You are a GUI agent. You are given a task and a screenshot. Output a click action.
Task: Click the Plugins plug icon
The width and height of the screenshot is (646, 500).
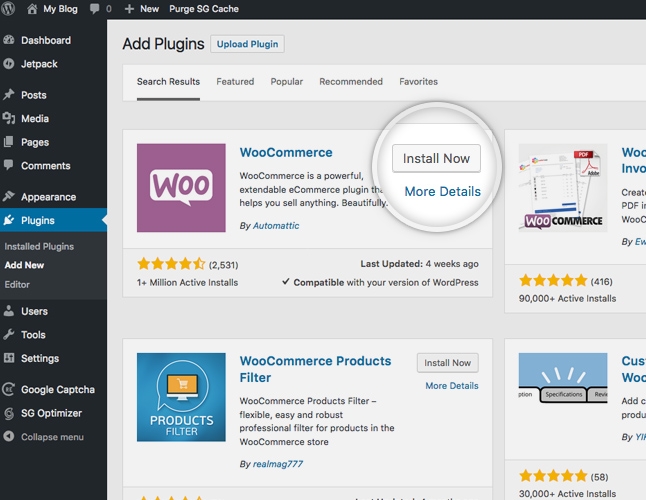coord(9,220)
